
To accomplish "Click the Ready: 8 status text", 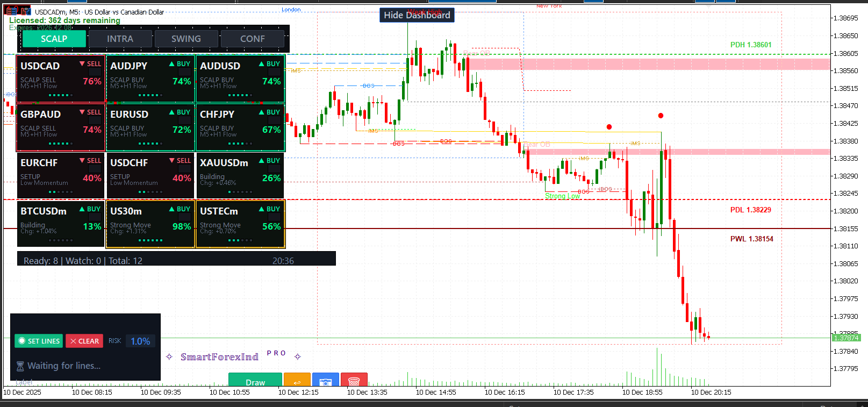I will (41, 261).
